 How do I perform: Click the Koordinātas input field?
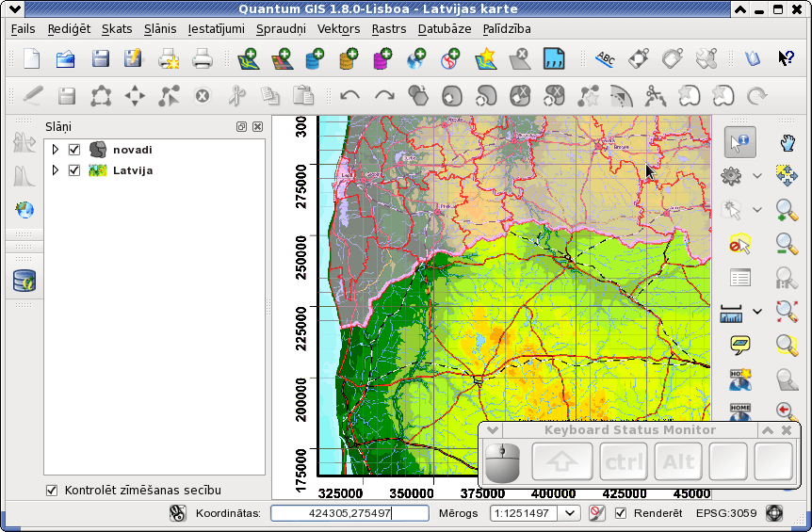tap(350, 513)
